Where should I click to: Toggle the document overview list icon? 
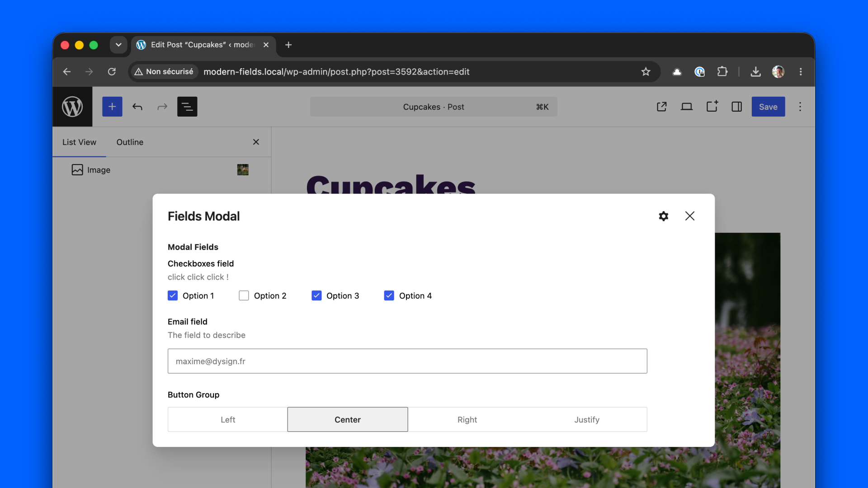click(x=187, y=107)
